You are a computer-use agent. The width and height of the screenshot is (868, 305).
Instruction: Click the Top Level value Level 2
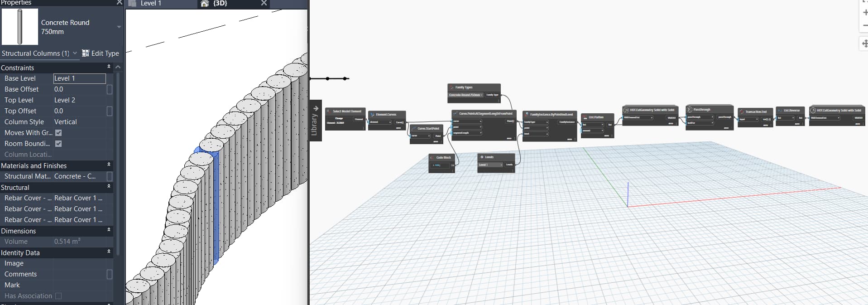65,100
